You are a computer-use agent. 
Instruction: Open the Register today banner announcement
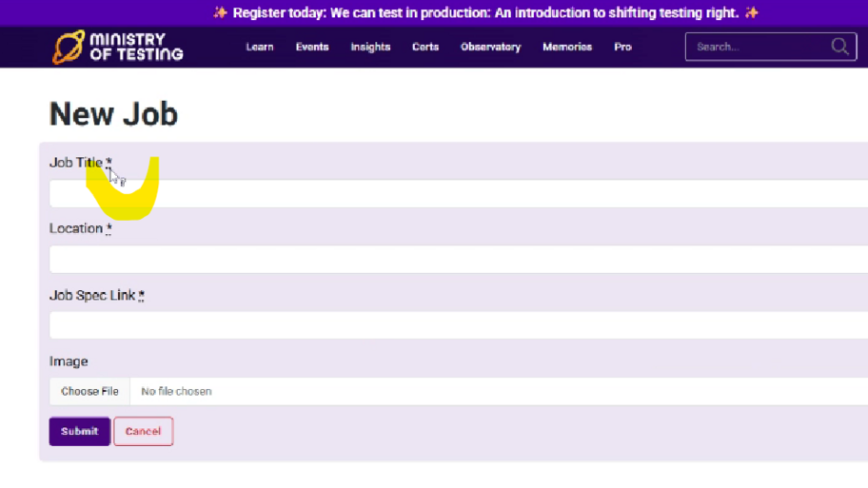(x=485, y=12)
